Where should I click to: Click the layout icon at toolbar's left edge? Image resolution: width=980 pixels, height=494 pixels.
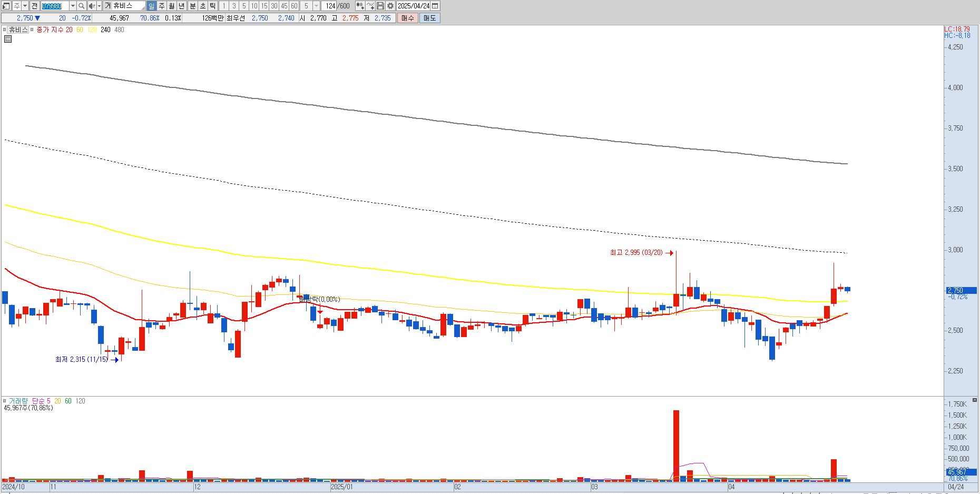pos(6,6)
